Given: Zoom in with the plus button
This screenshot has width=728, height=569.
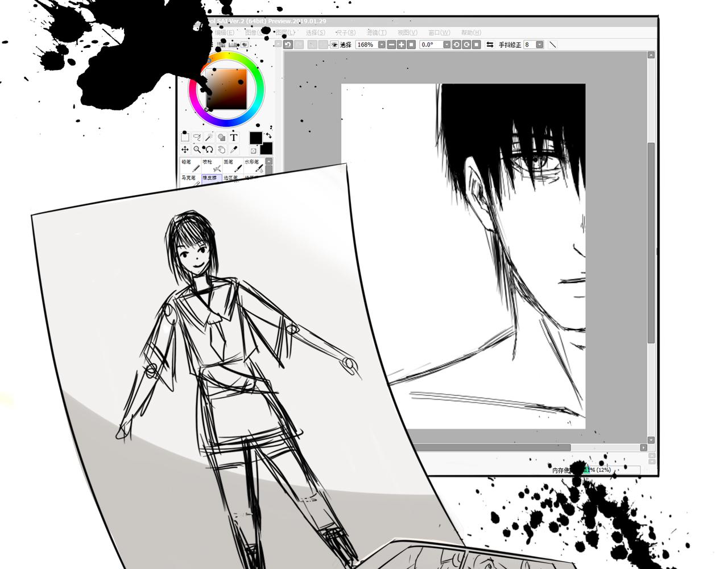Looking at the screenshot, I should [x=402, y=44].
